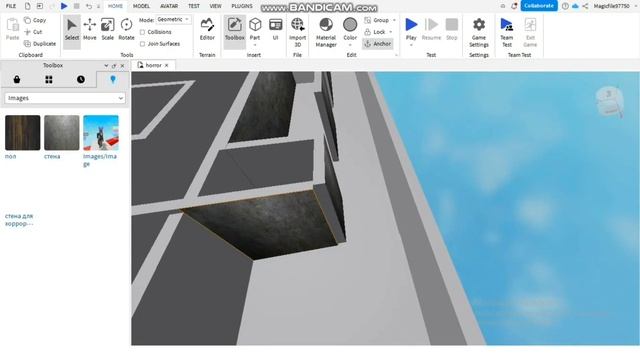Switch to the VIEW ribbon tab

(x=215, y=6)
